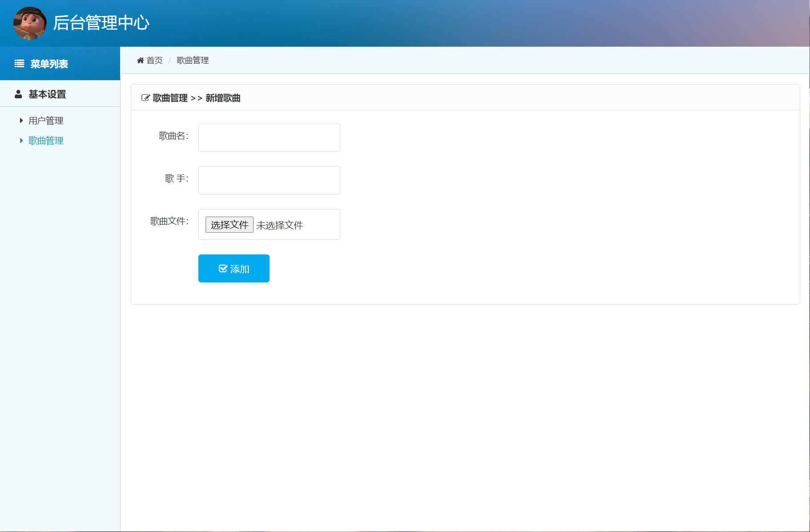Click the profile avatar in the top bar
The image size is (810, 532).
click(x=29, y=23)
